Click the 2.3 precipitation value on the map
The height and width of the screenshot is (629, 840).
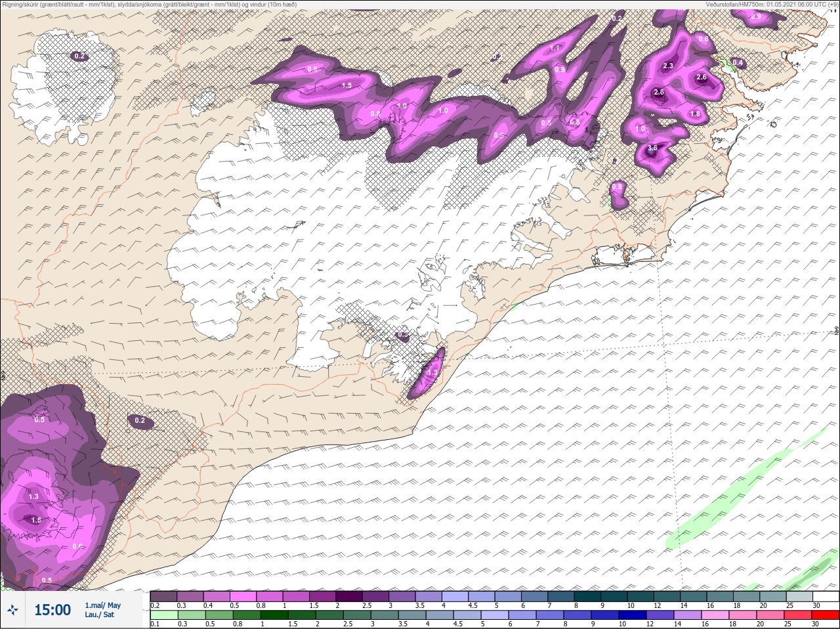(668, 66)
